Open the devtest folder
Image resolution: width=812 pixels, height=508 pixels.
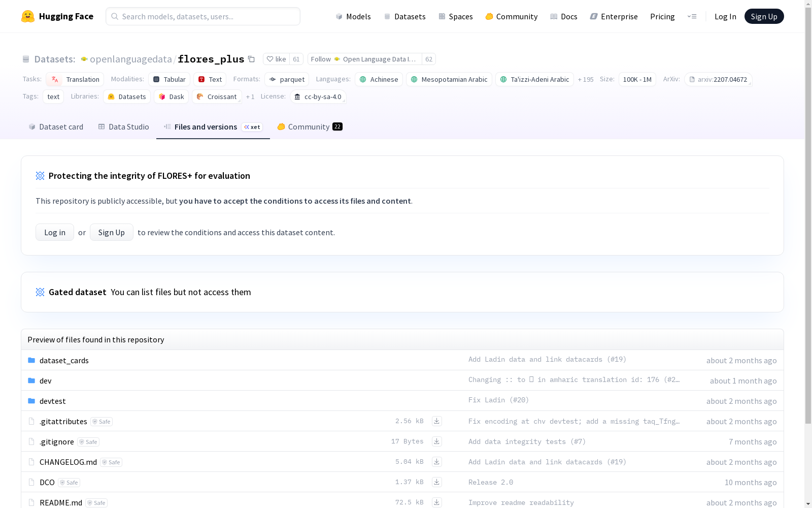[53, 401]
